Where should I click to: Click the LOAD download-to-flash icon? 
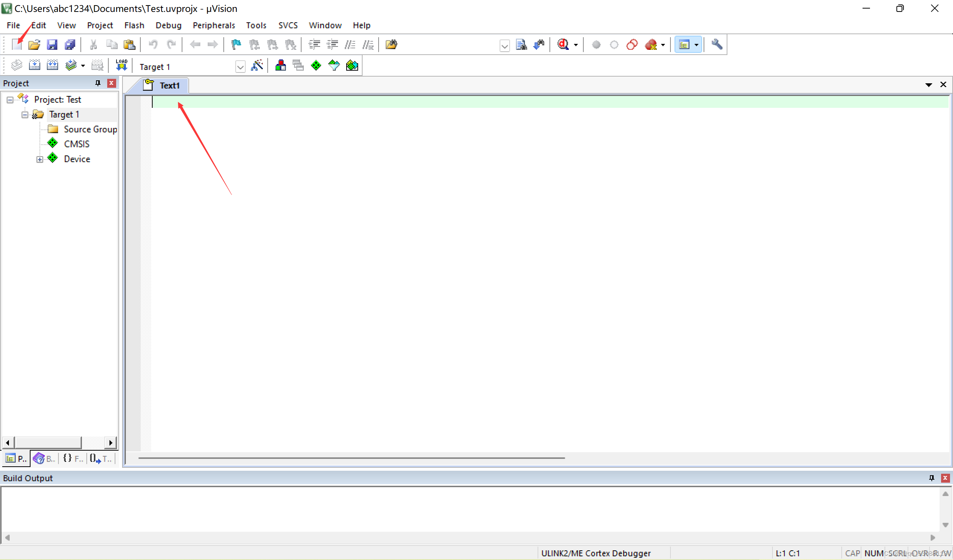[121, 65]
